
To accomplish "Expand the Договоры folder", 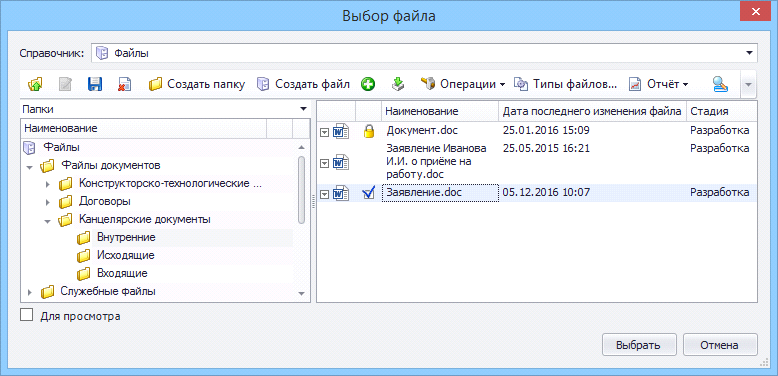I will point(48,202).
